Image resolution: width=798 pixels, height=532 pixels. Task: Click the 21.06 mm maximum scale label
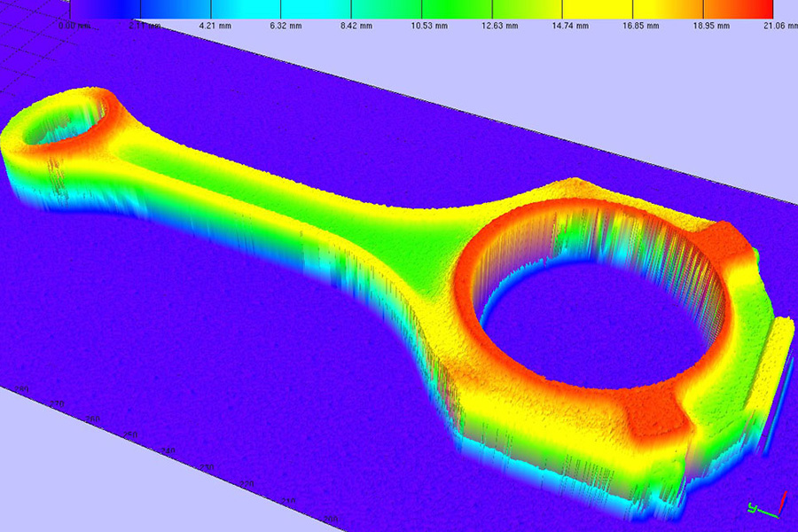point(779,26)
